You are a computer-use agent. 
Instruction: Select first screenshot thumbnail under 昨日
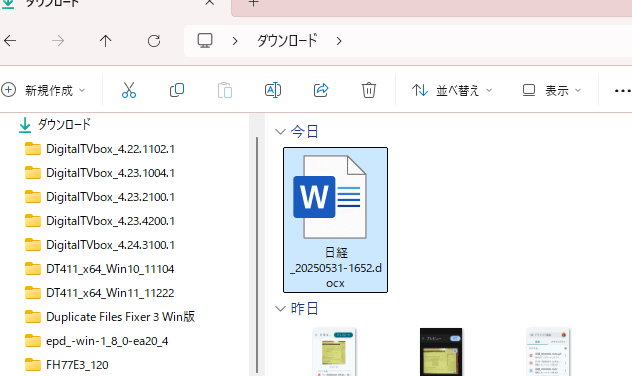[334, 352]
